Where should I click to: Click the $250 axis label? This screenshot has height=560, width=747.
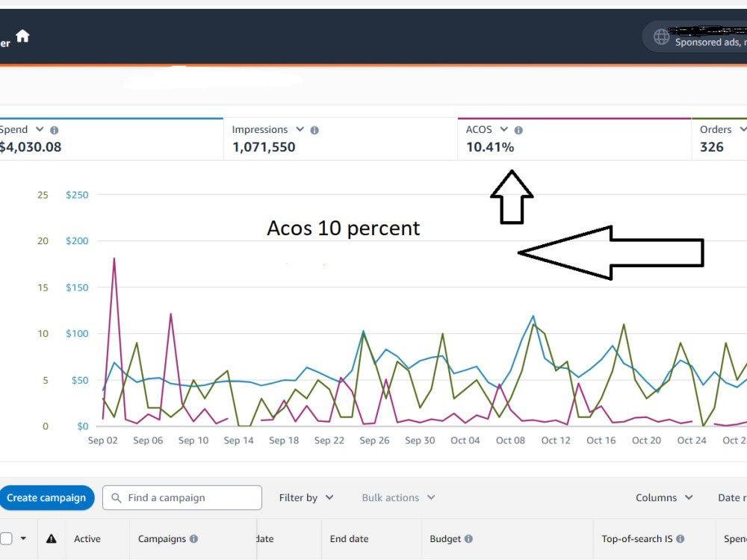(x=77, y=195)
